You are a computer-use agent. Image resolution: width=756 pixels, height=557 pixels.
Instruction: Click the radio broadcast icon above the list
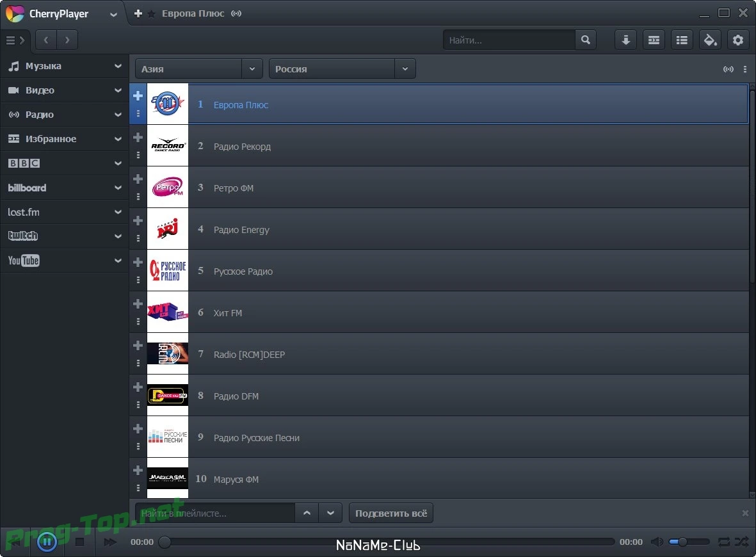point(728,69)
